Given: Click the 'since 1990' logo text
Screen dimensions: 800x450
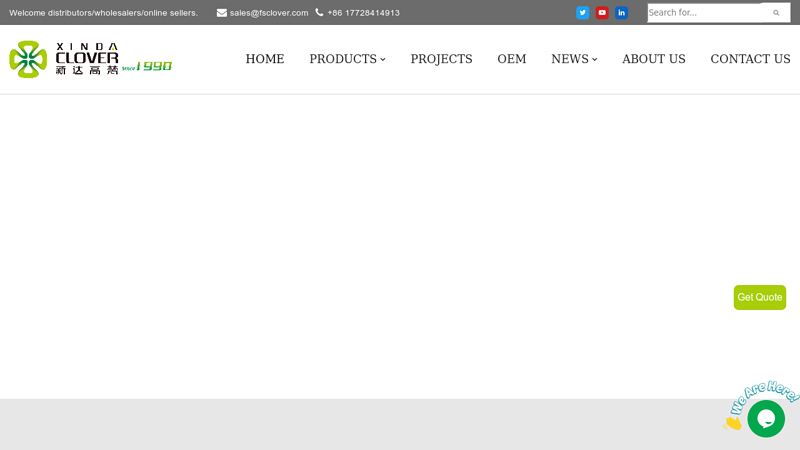Looking at the screenshot, I should pyautogui.click(x=147, y=66).
